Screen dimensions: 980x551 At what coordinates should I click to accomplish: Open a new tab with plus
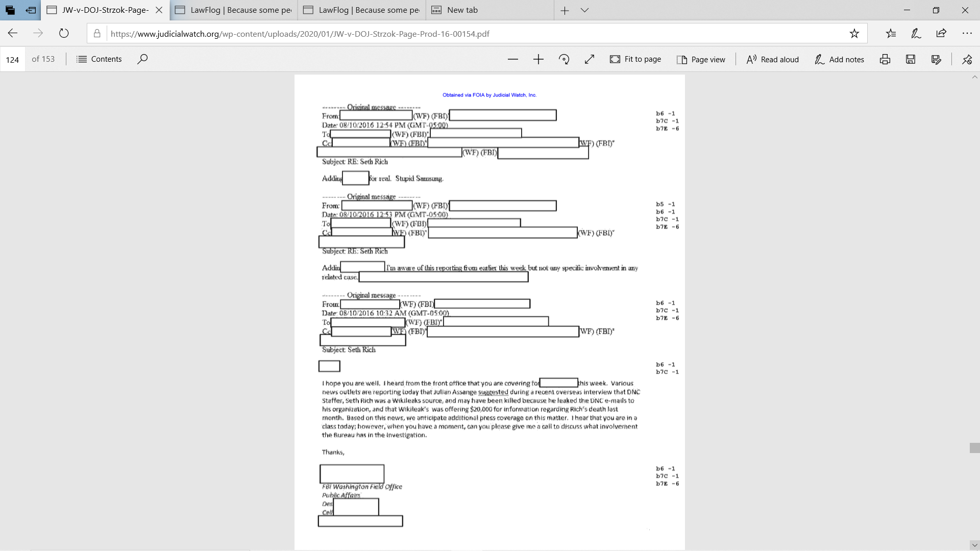tap(565, 10)
